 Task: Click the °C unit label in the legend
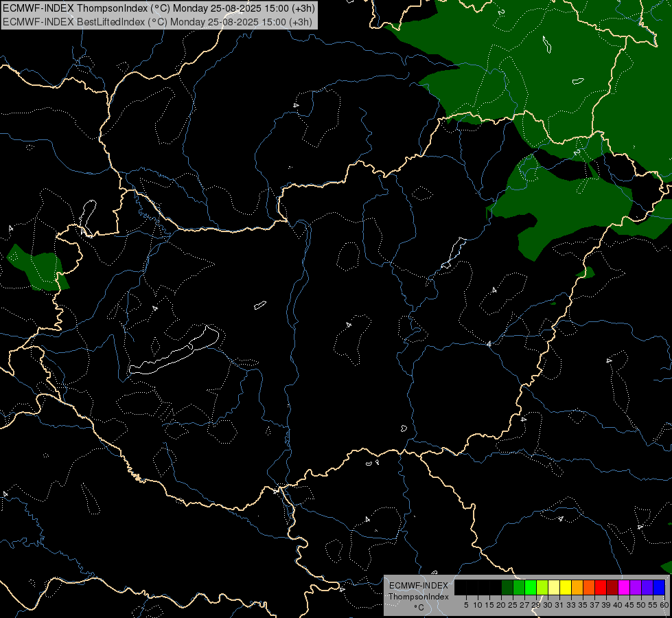419,608
